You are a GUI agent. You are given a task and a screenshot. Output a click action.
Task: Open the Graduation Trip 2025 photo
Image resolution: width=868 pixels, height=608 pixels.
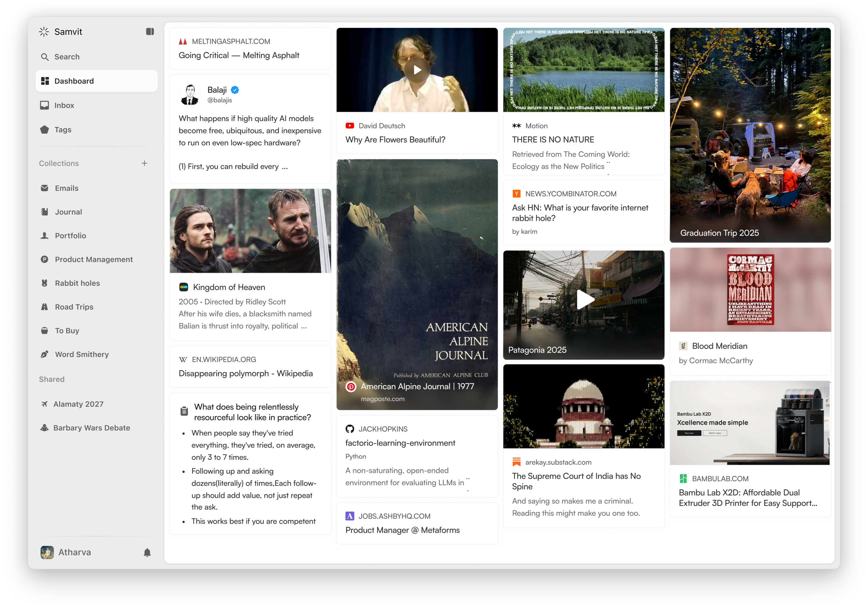(750, 135)
